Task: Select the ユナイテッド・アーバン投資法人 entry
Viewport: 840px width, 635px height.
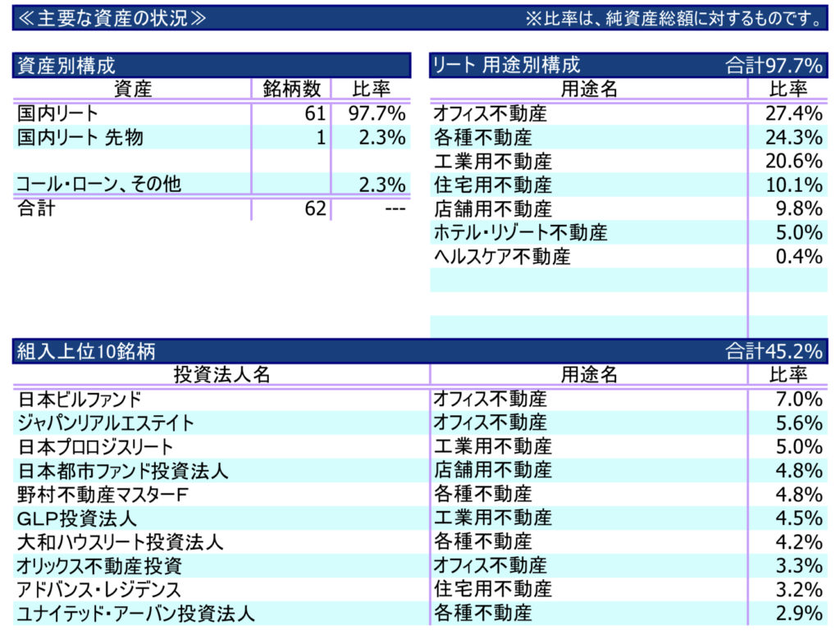Action: [x=136, y=613]
